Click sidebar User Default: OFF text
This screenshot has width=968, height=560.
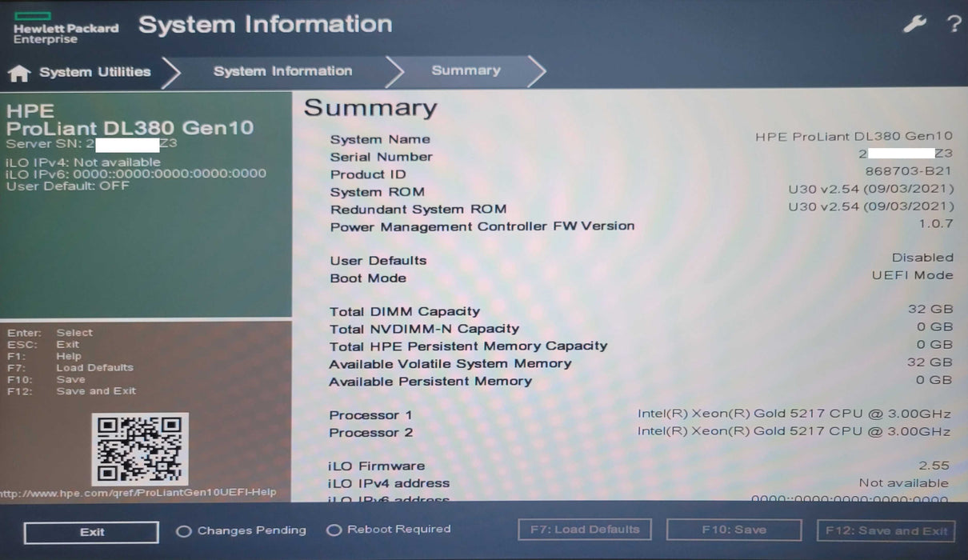point(68,186)
